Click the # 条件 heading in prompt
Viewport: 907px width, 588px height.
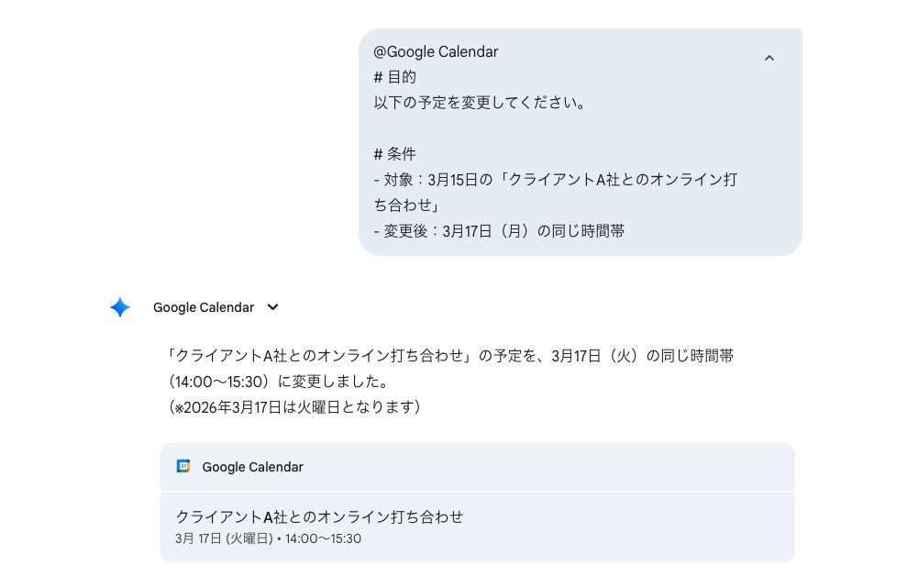[x=395, y=154]
